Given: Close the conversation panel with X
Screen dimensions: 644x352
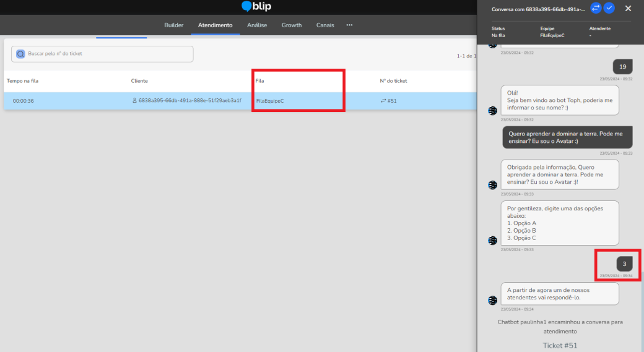Looking at the screenshot, I should 628,8.
